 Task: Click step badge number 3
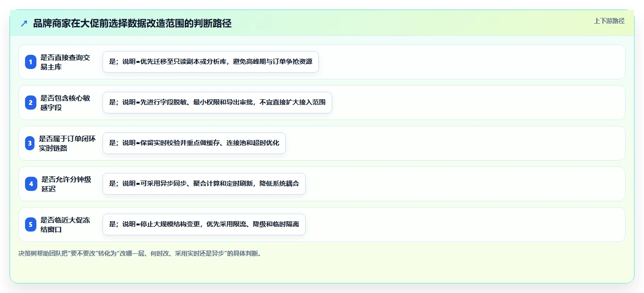(30, 143)
